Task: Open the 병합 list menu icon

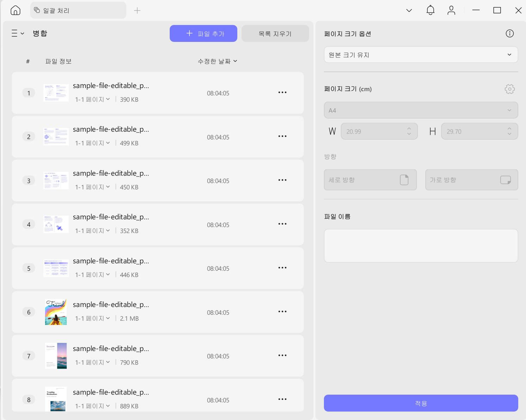Action: (18, 33)
